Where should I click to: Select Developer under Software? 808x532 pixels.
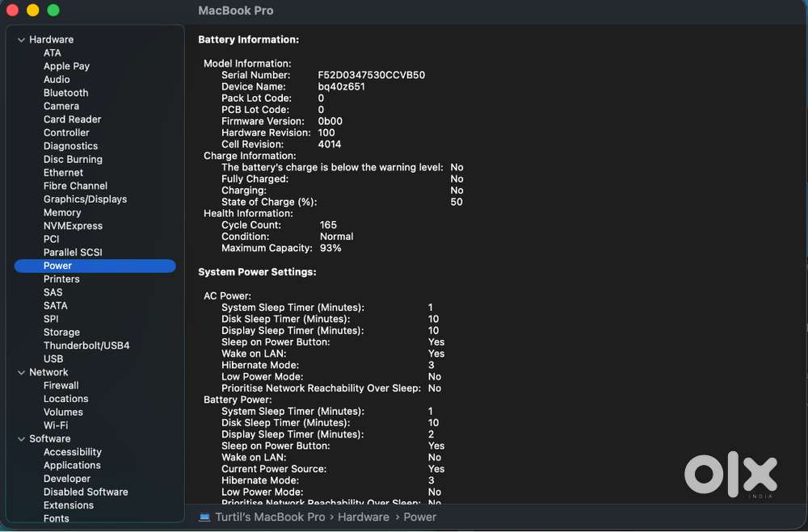67,479
